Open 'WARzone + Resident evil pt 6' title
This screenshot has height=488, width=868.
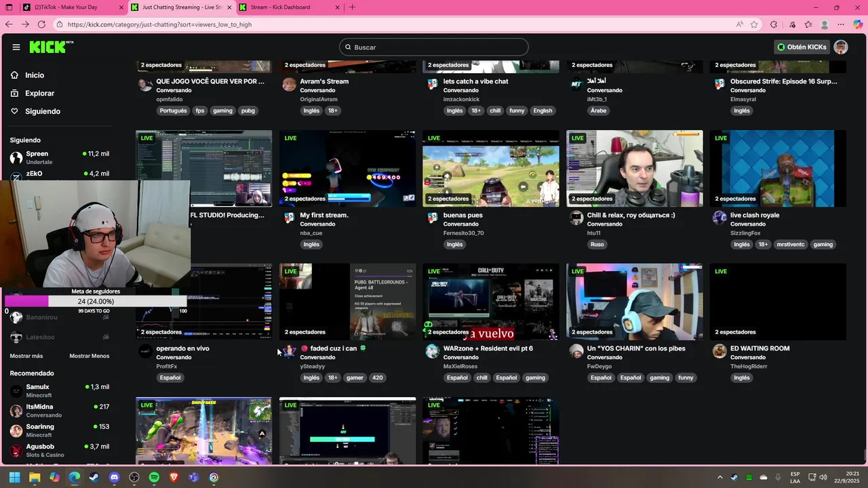click(x=488, y=348)
